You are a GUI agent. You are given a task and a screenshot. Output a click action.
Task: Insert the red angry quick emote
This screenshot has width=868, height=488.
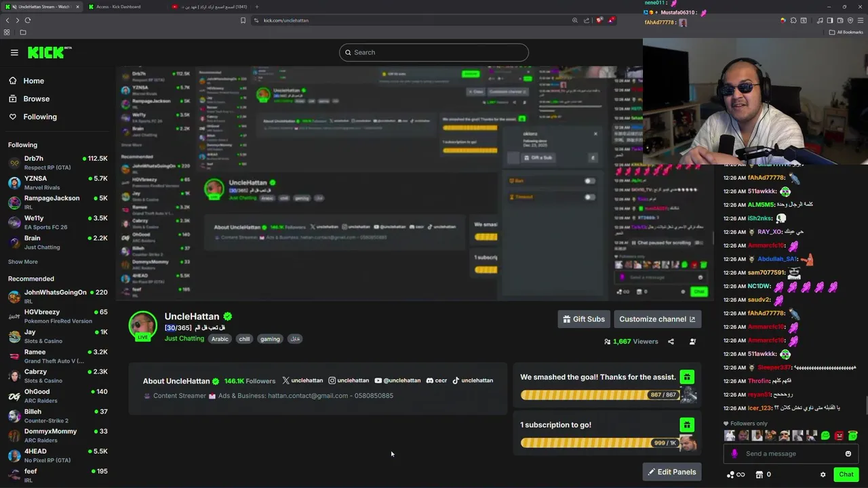pos(840,436)
